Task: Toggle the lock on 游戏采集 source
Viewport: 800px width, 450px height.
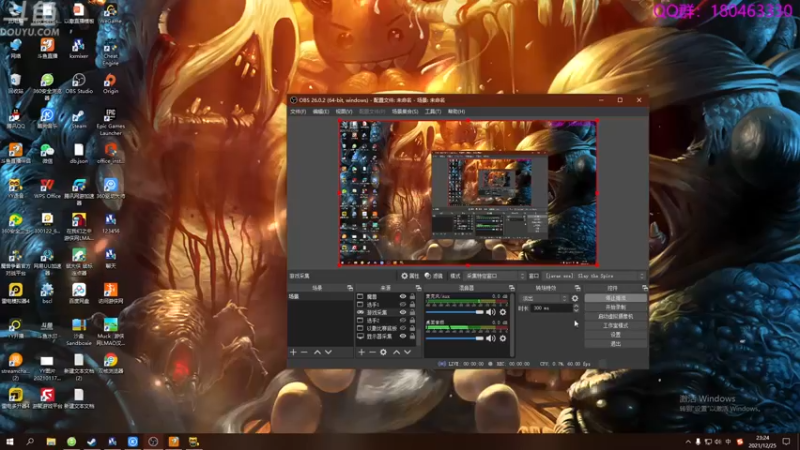Action: pyautogui.click(x=412, y=312)
